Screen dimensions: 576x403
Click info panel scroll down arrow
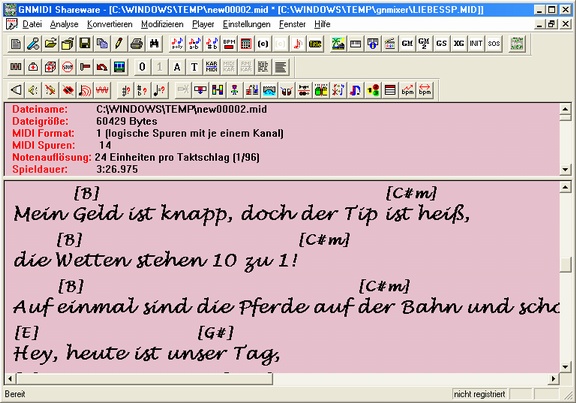click(x=565, y=169)
